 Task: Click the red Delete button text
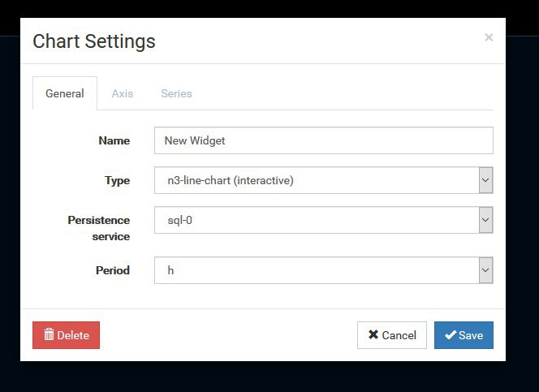click(x=73, y=335)
